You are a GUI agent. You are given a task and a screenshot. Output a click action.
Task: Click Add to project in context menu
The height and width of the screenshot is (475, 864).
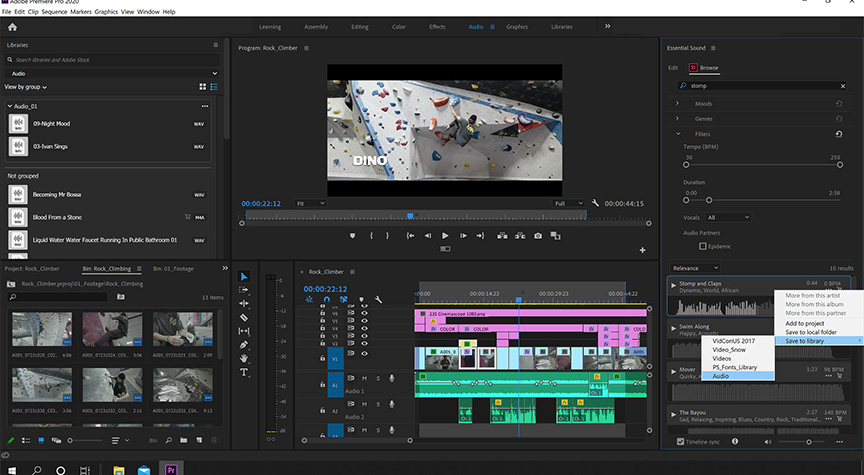(805, 323)
